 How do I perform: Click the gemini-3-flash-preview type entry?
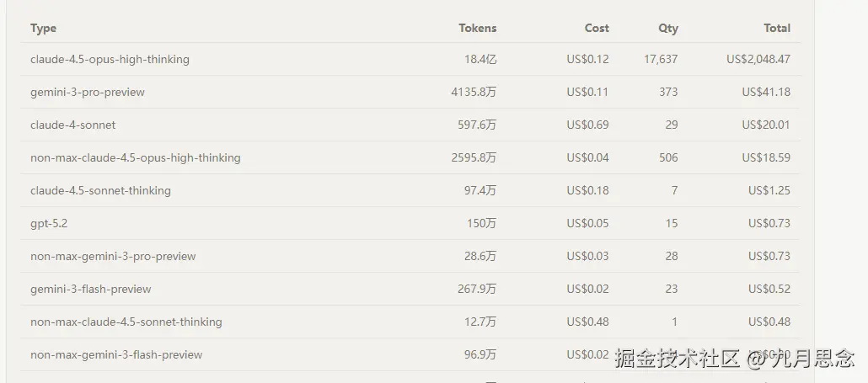click(x=91, y=290)
